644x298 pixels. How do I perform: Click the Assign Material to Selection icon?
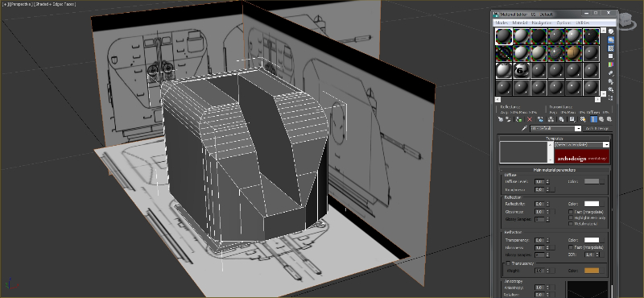point(519,119)
